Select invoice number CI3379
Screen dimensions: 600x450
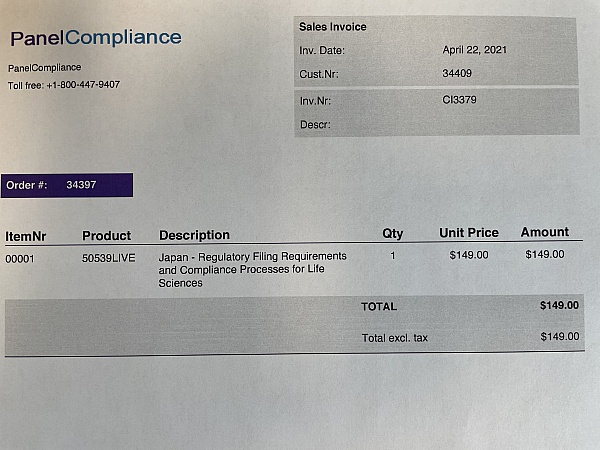pyautogui.click(x=459, y=100)
